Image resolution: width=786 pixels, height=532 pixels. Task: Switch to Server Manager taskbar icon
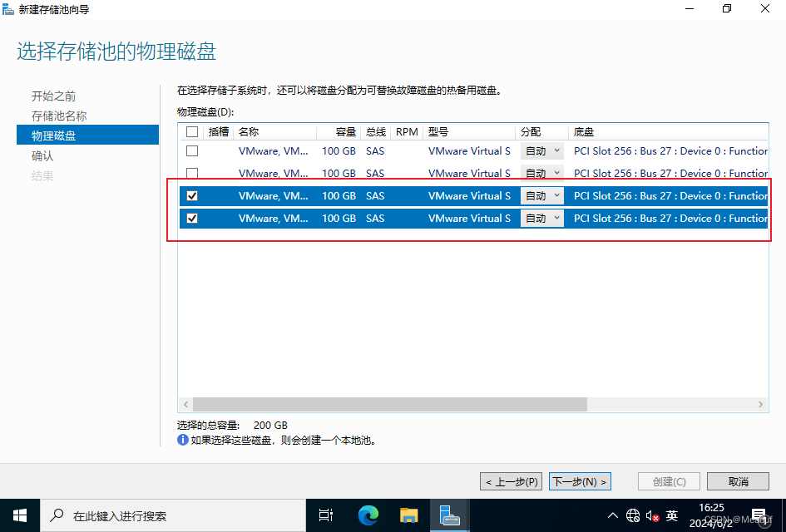click(x=449, y=515)
